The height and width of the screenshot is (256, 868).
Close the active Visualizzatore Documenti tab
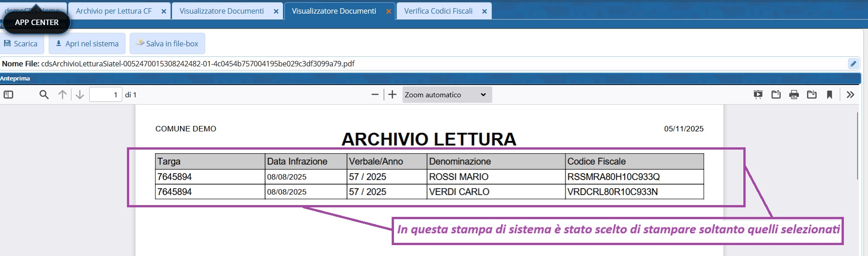389,11
